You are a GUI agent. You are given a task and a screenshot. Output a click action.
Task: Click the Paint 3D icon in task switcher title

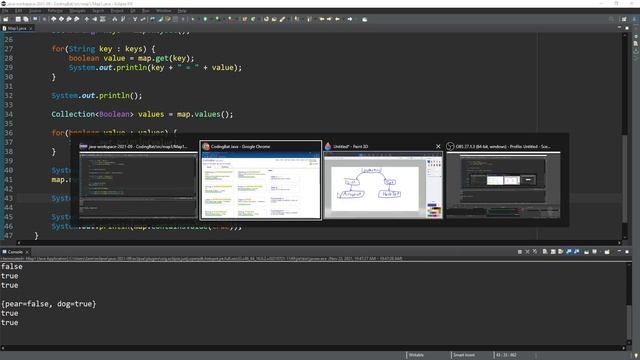coord(328,147)
